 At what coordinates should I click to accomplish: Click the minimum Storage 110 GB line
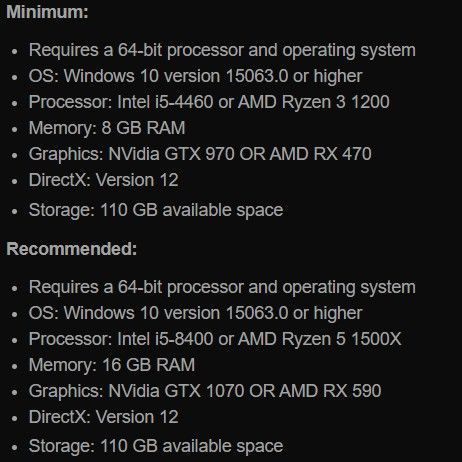[156, 210]
